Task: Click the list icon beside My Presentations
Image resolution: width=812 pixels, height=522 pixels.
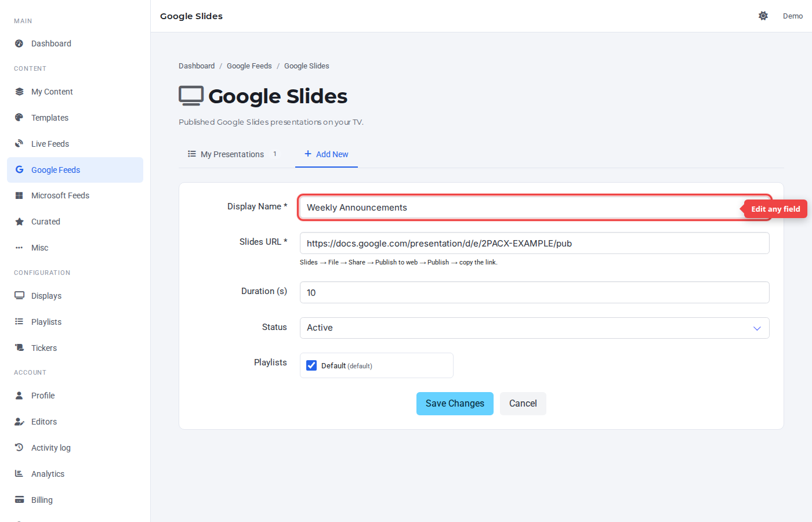Action: (x=192, y=154)
